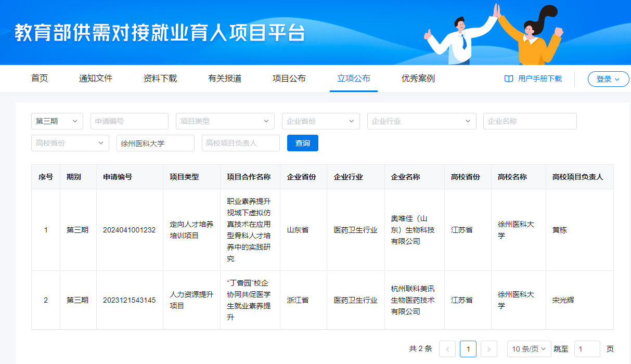Switch to the 首页 tab
The width and height of the screenshot is (631, 364).
40,79
